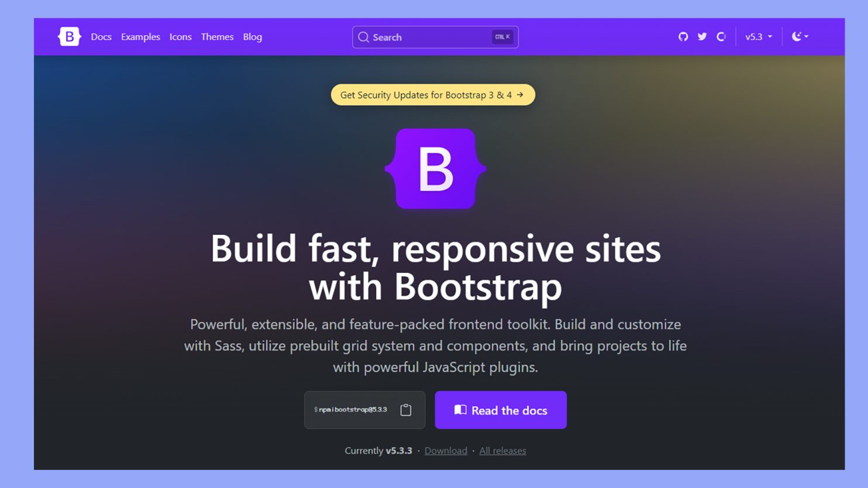Viewport: 868px width, 488px height.
Task: Open version picker to choose another release
Action: point(758,36)
